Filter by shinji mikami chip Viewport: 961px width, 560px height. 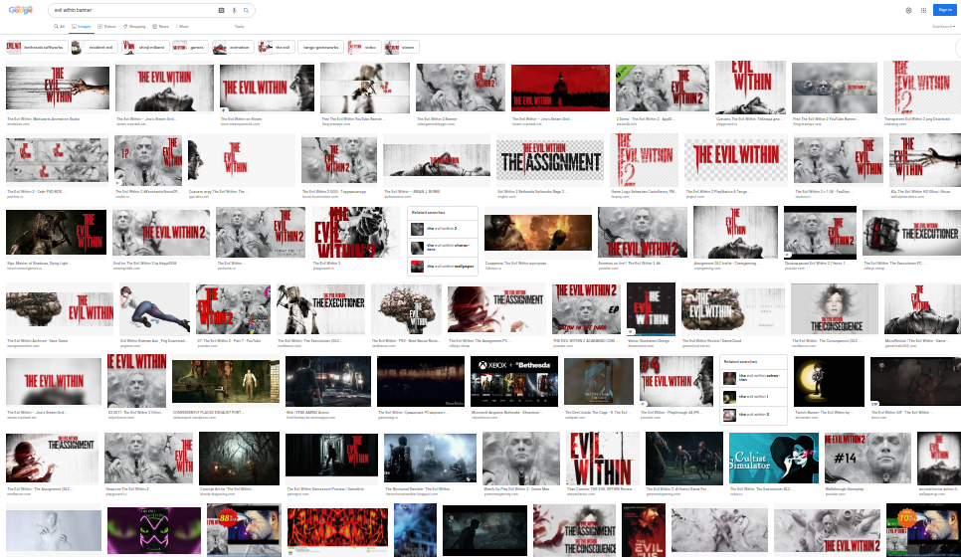145,47
